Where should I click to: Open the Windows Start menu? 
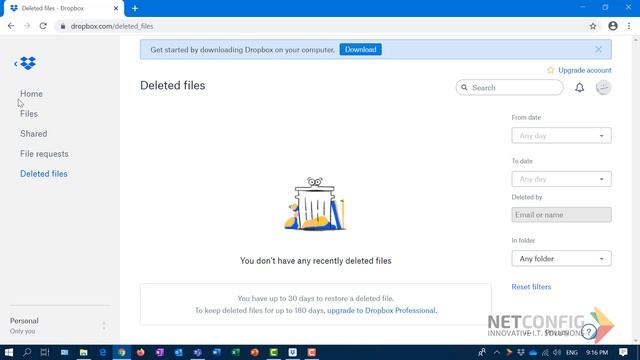coord(9,352)
